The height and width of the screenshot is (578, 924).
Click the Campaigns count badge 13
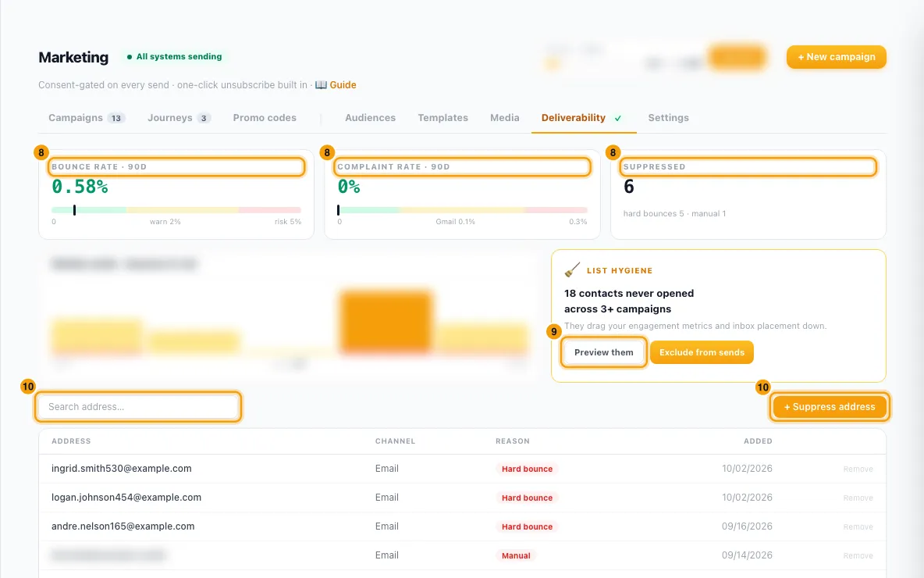click(x=116, y=119)
